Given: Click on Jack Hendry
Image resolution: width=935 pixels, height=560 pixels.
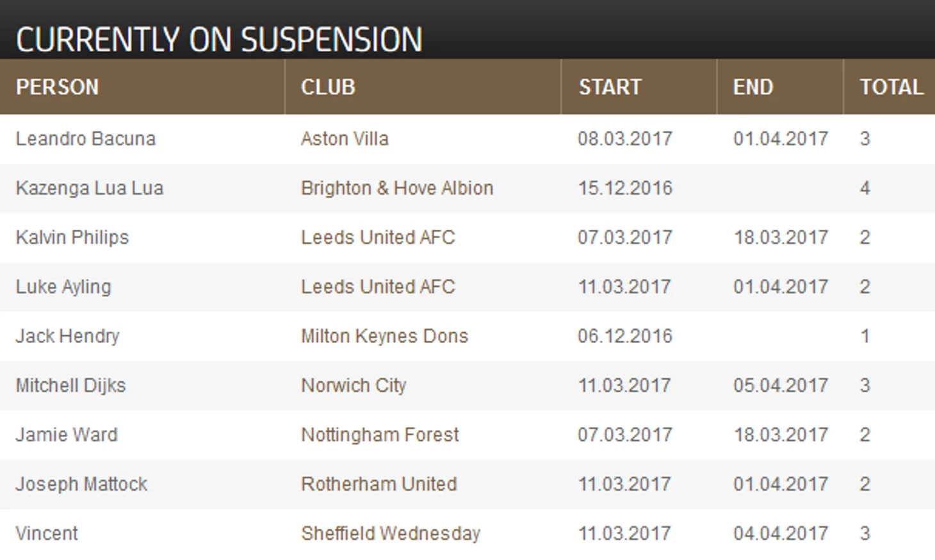Looking at the screenshot, I should click(x=68, y=336).
